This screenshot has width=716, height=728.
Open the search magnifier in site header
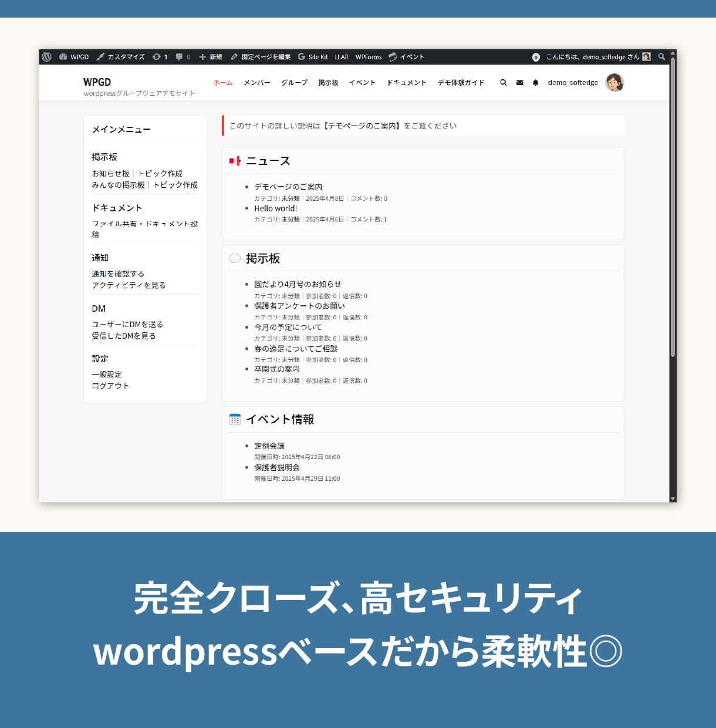point(503,83)
